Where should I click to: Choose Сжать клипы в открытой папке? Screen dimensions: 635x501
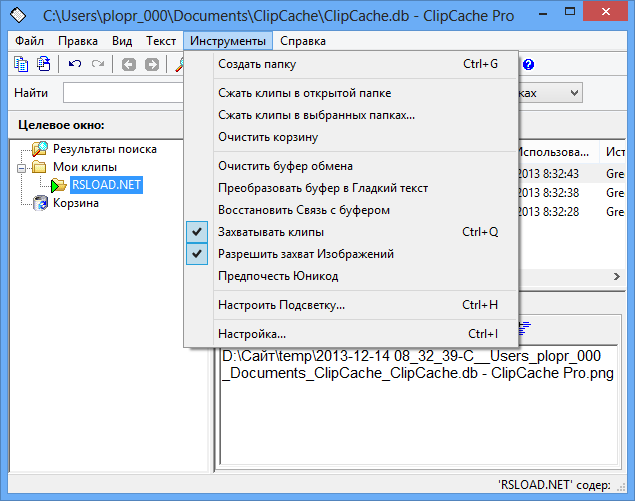click(x=351, y=93)
